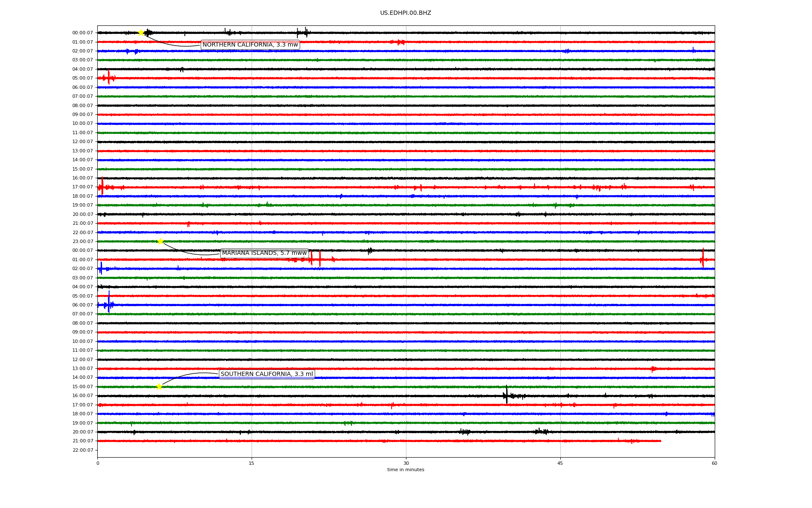Click the first 00:00:07 row label
The height and width of the screenshot is (508, 812).
coord(82,33)
